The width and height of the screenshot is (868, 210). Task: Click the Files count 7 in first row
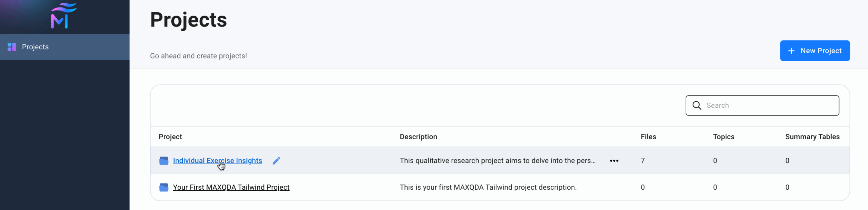coord(643,160)
